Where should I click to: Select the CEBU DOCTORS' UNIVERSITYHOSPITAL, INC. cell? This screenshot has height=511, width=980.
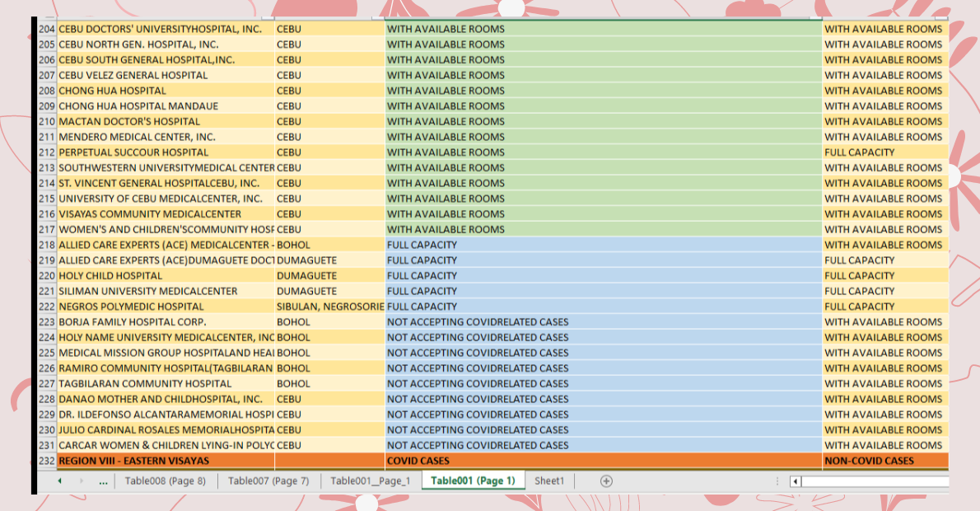pyautogui.click(x=166, y=29)
